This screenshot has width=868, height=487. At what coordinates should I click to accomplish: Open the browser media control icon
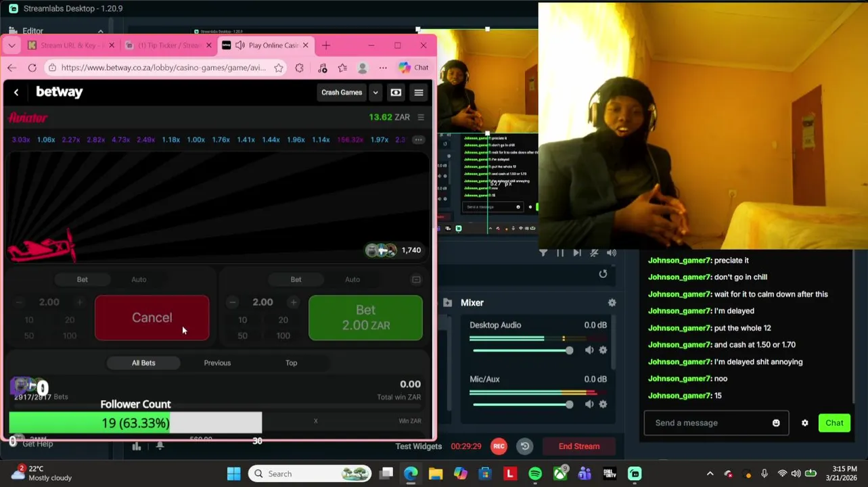[323, 68]
